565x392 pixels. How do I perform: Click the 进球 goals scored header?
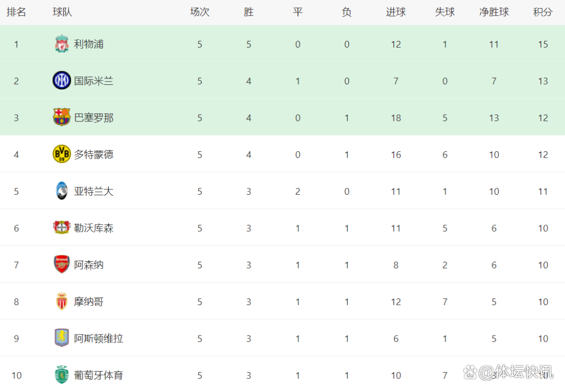(x=395, y=12)
